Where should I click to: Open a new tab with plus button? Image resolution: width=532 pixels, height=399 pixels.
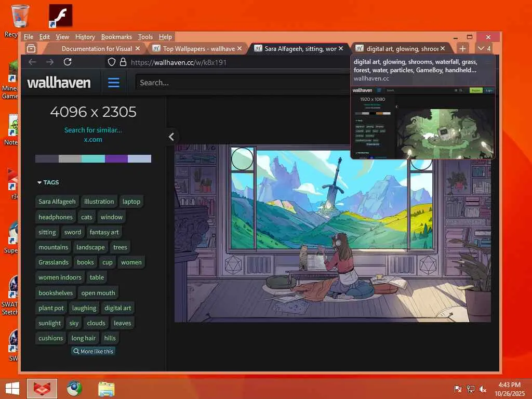point(462,48)
